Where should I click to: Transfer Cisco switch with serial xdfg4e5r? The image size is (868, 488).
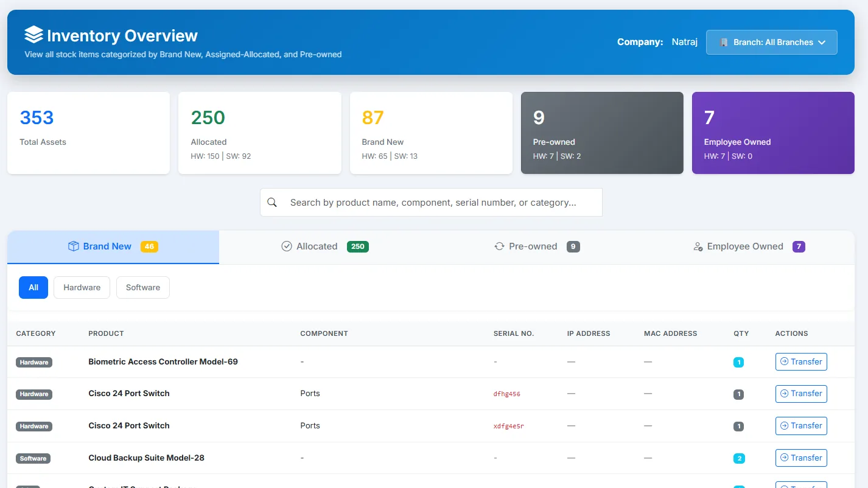coord(801,425)
